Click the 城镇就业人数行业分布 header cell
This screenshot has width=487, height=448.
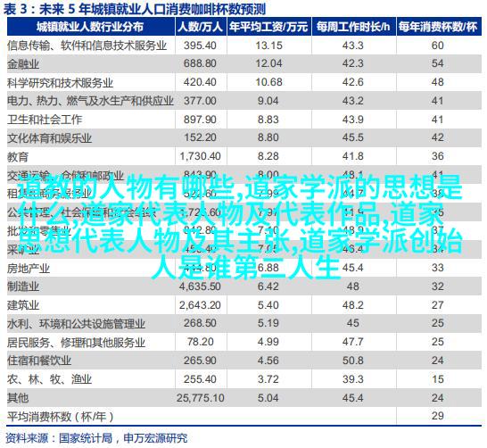(x=90, y=27)
